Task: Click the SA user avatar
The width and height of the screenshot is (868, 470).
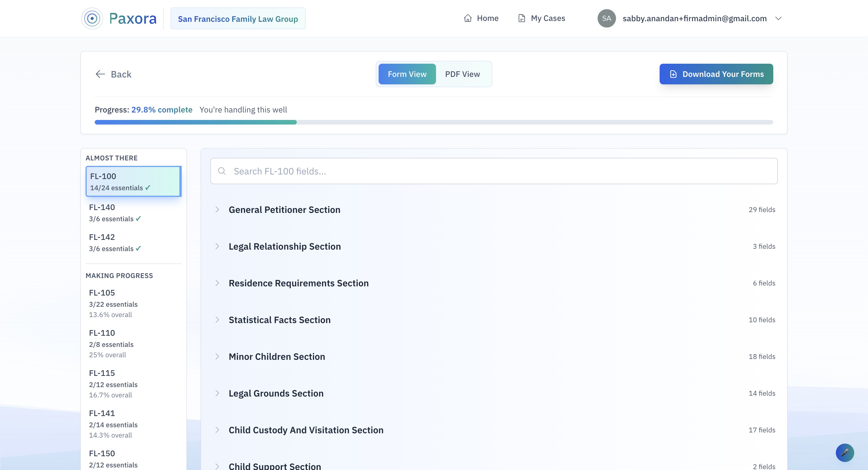Action: (x=607, y=18)
